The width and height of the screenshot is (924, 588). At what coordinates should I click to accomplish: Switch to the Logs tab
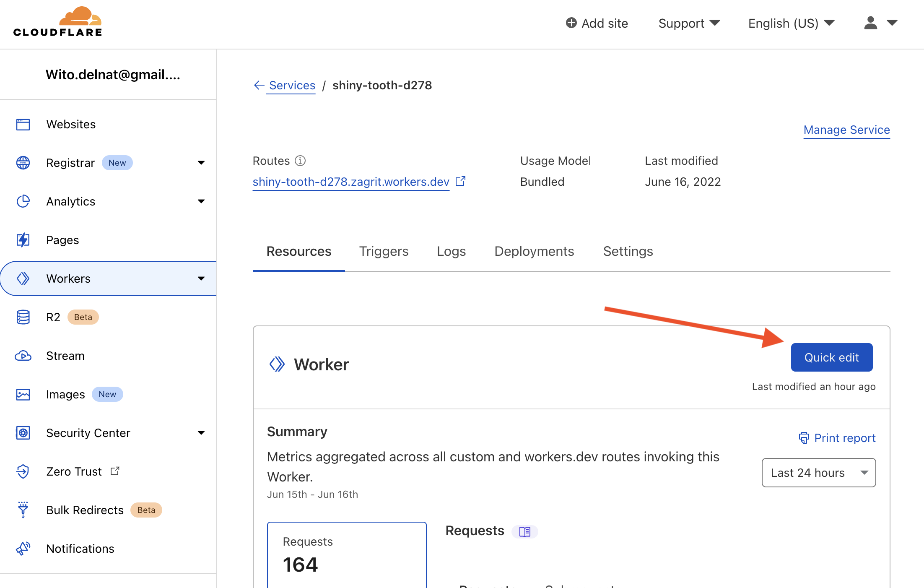[451, 251]
